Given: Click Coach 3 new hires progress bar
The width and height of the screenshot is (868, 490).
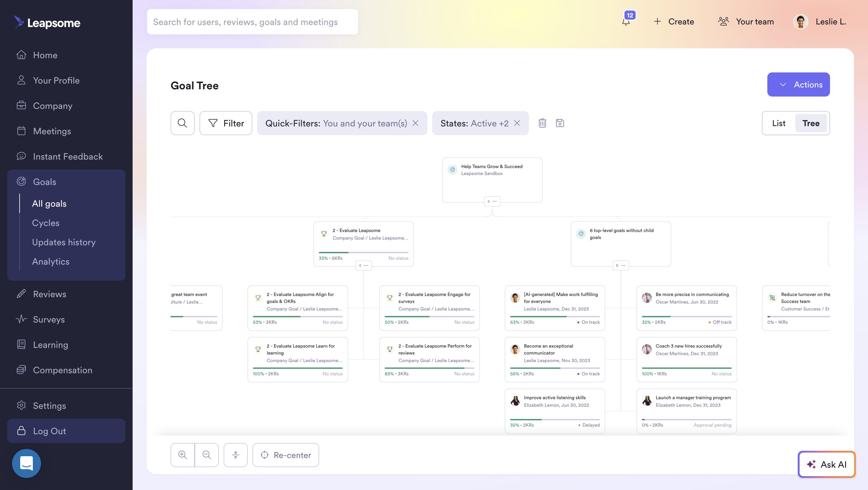Looking at the screenshot, I should (686, 368).
